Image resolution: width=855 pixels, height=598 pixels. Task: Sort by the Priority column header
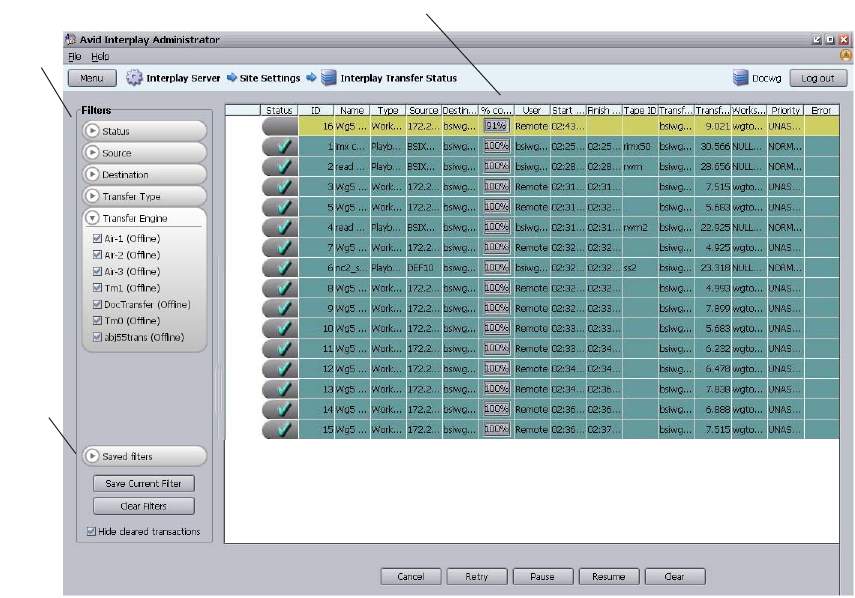pos(786,110)
